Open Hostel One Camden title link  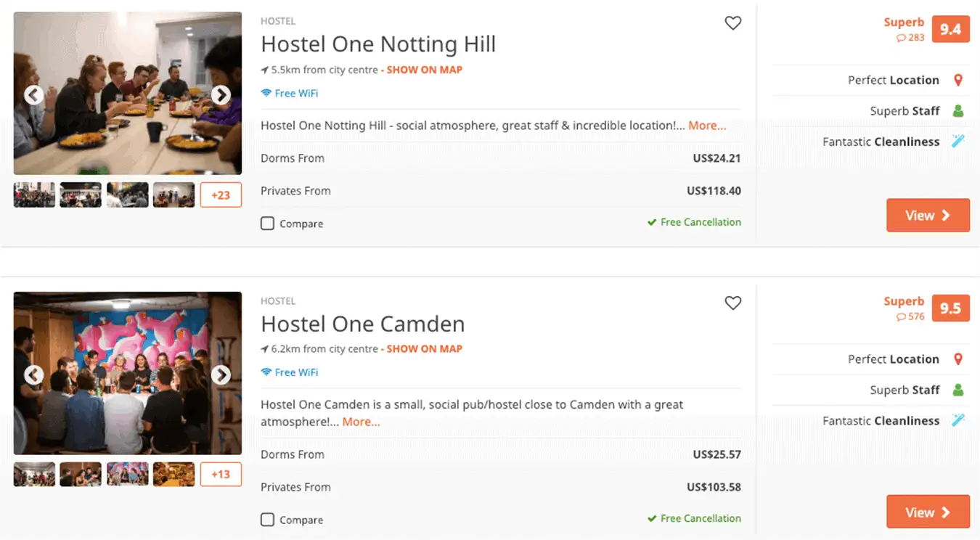(362, 324)
